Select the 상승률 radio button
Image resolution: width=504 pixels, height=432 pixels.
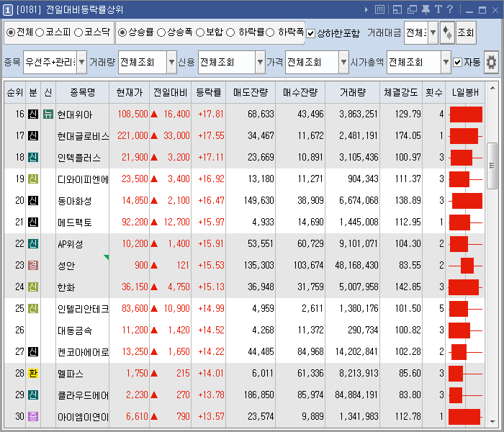(x=122, y=32)
